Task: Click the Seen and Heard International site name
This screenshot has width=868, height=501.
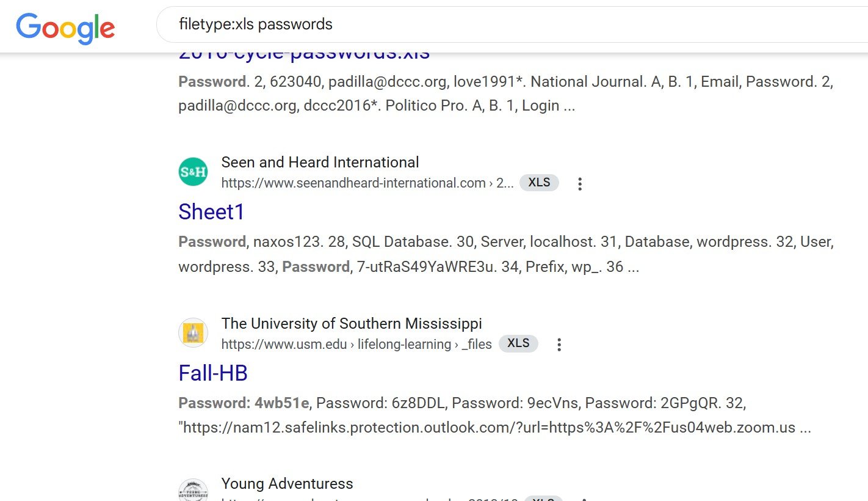Action: pyautogui.click(x=320, y=163)
